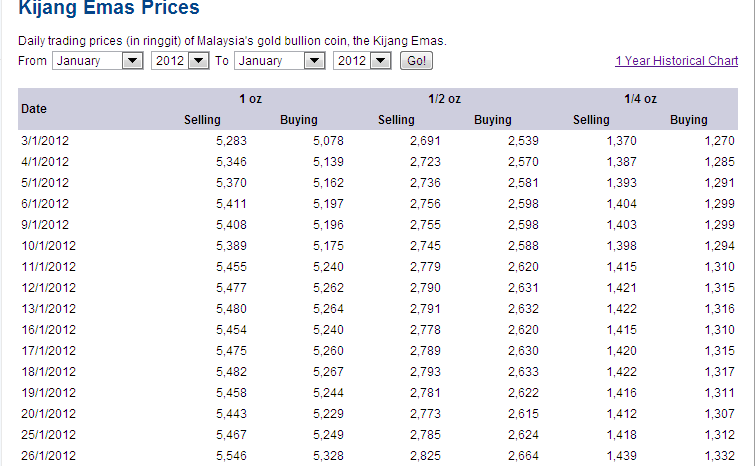Open the To month dropdown showing January

tap(280, 61)
